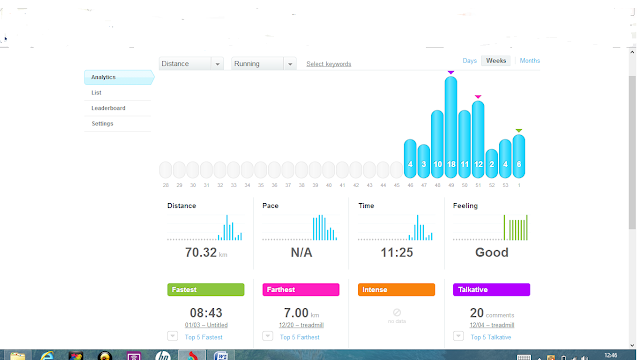Switch to the Months view
Viewport: 640px width, 360px height.
click(529, 60)
